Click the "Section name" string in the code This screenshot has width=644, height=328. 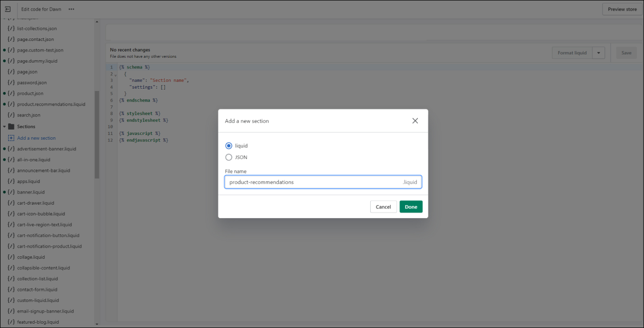pos(168,80)
